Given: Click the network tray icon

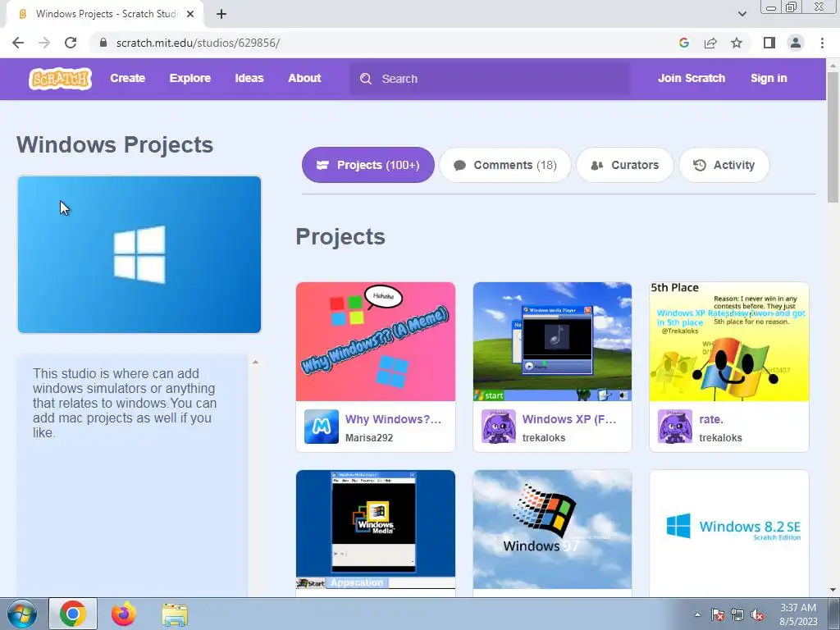Looking at the screenshot, I should (x=737, y=614).
